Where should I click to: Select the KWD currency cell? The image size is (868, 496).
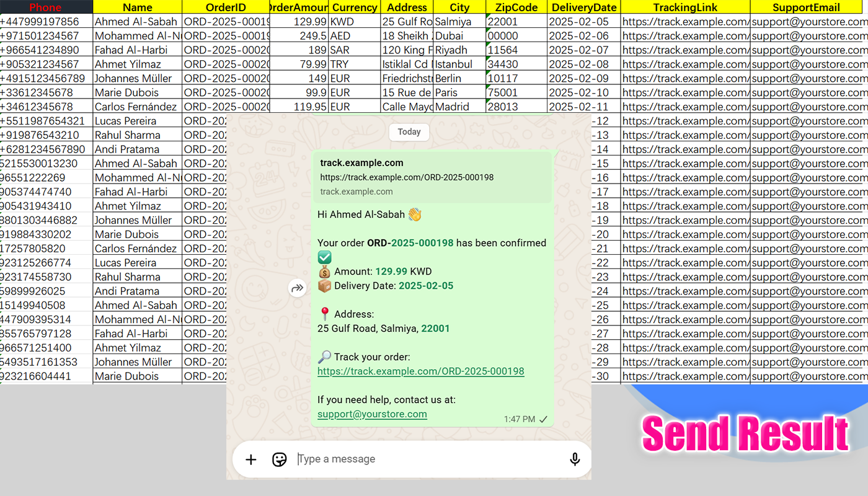point(355,22)
